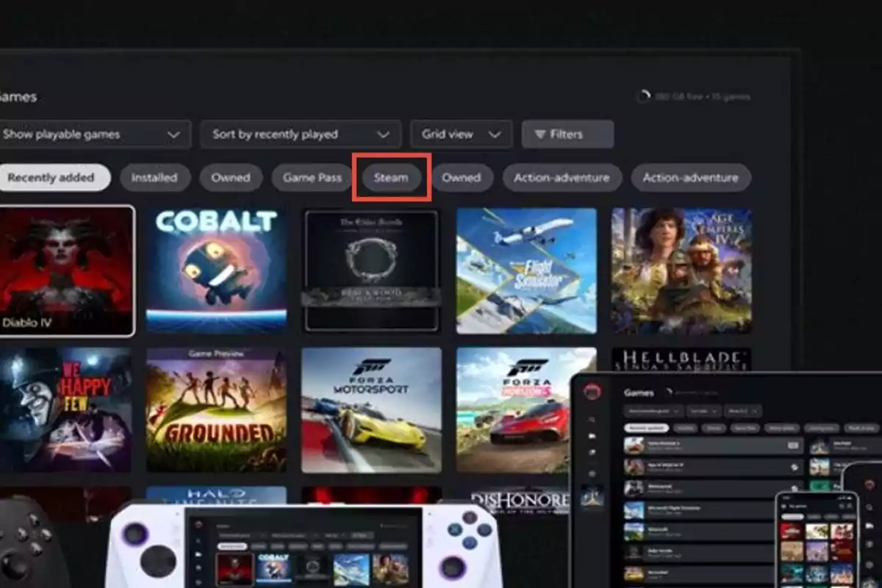
Task: Click the Filters button
Action: click(x=567, y=135)
